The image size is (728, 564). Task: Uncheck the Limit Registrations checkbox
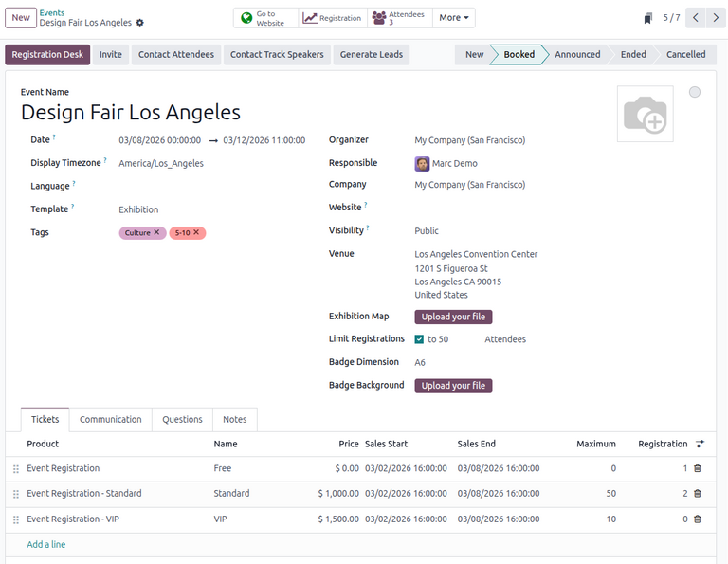click(x=419, y=339)
